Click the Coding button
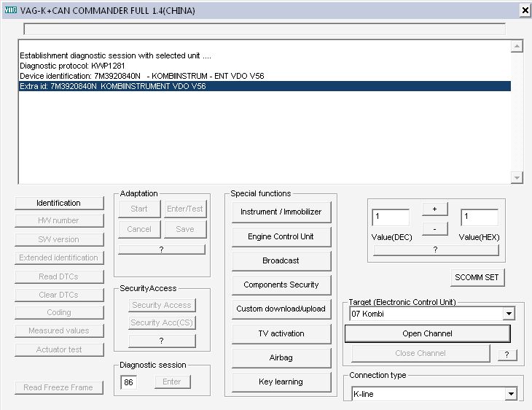This screenshot has height=410, width=532. (x=59, y=312)
